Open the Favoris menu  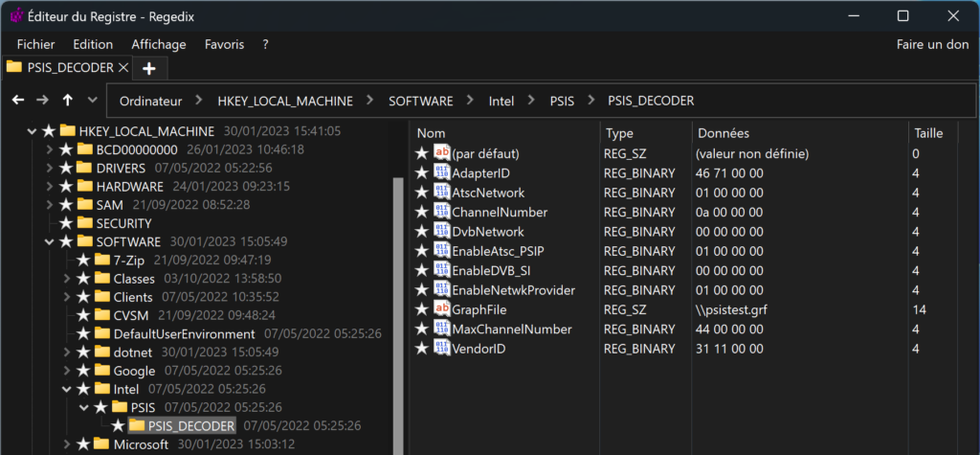(224, 44)
